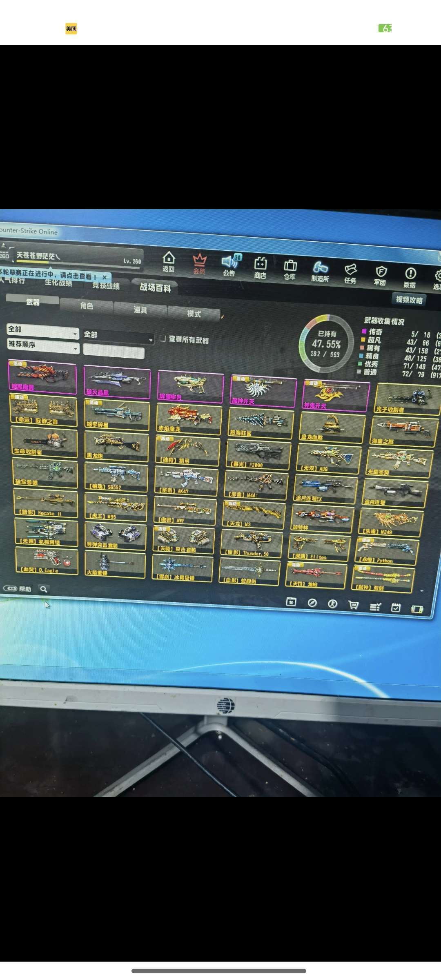Close the league notification banner

105,277
